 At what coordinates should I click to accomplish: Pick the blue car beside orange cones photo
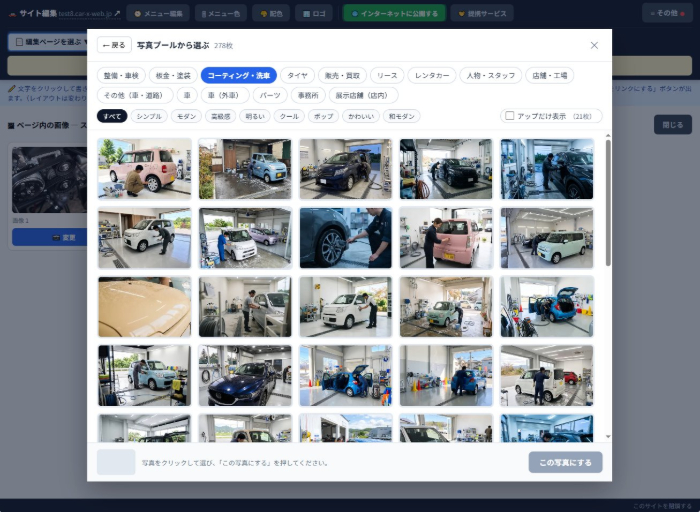click(446, 376)
